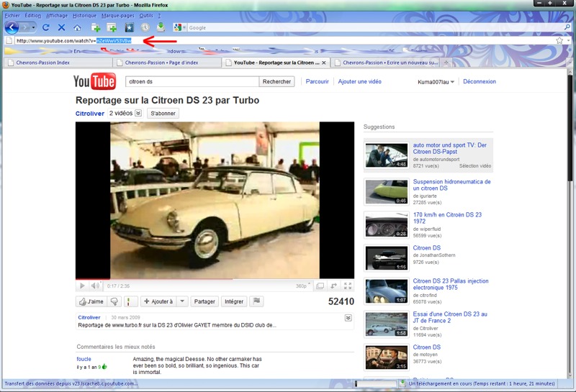This screenshot has width=576, height=392.
Task: Click the Déconnexion link
Action: click(480, 81)
